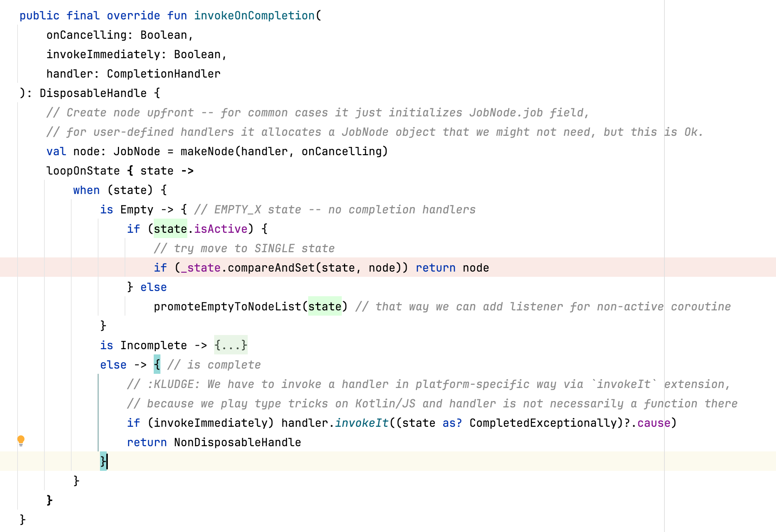Click the makeNode function call
This screenshot has width=776, height=532.
(x=207, y=151)
